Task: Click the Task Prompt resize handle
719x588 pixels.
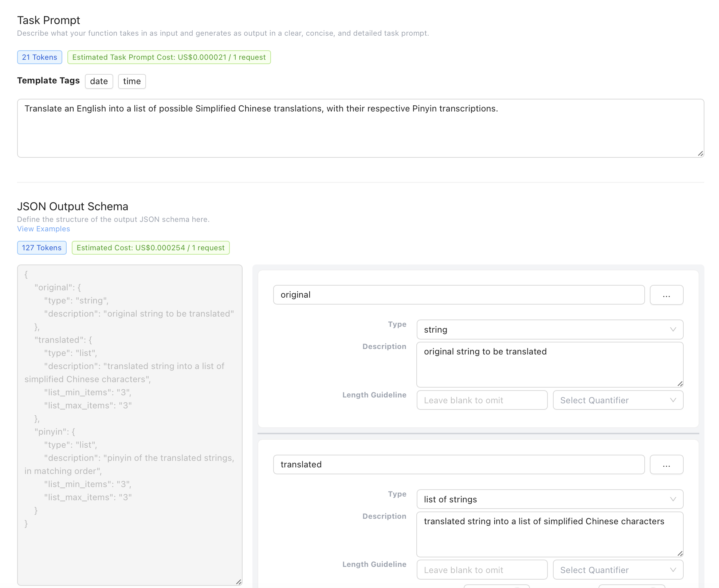Action: coord(700,154)
